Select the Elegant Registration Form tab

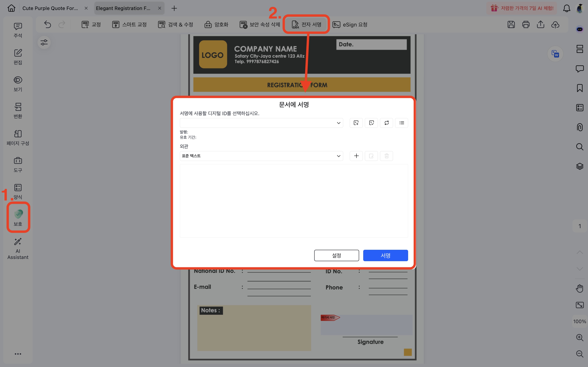(x=123, y=8)
